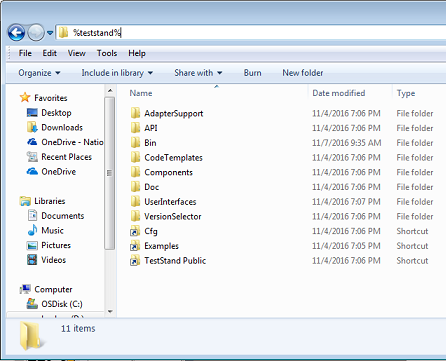Click the CodeTemplates file name
The width and height of the screenshot is (446, 361).
click(173, 157)
